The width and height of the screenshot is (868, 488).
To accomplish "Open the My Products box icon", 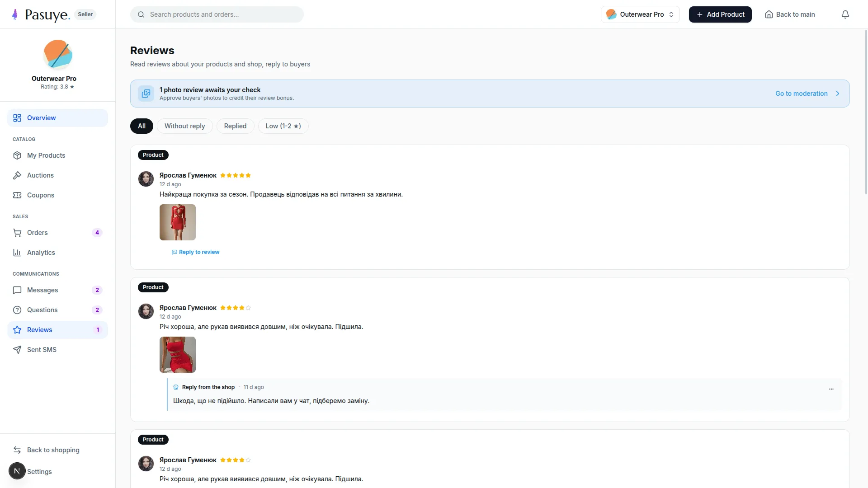I will coord(17,155).
